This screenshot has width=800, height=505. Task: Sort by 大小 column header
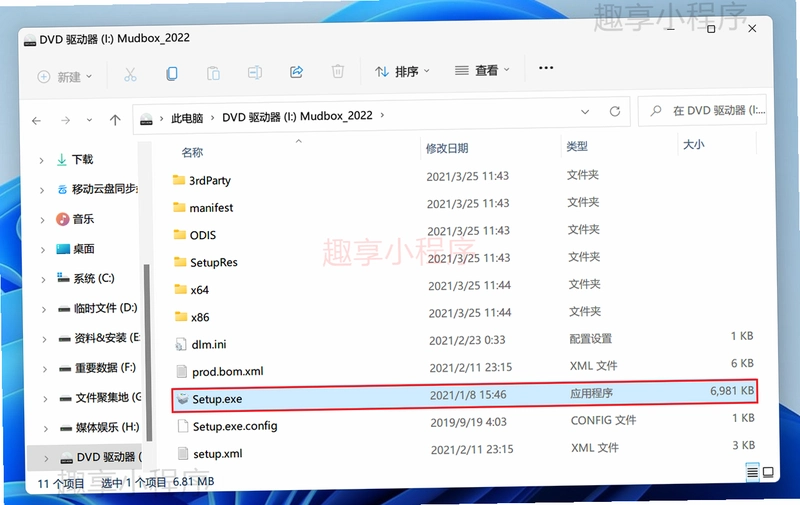pos(694,144)
